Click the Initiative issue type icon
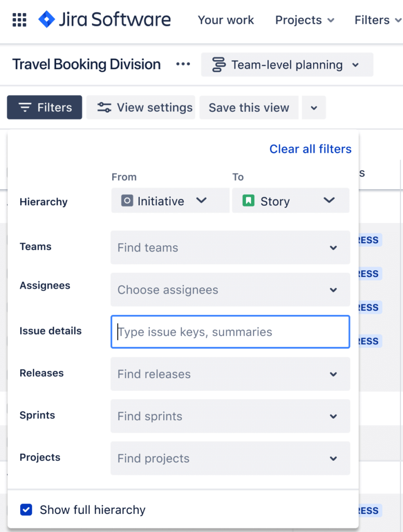The image size is (403, 532). (127, 201)
